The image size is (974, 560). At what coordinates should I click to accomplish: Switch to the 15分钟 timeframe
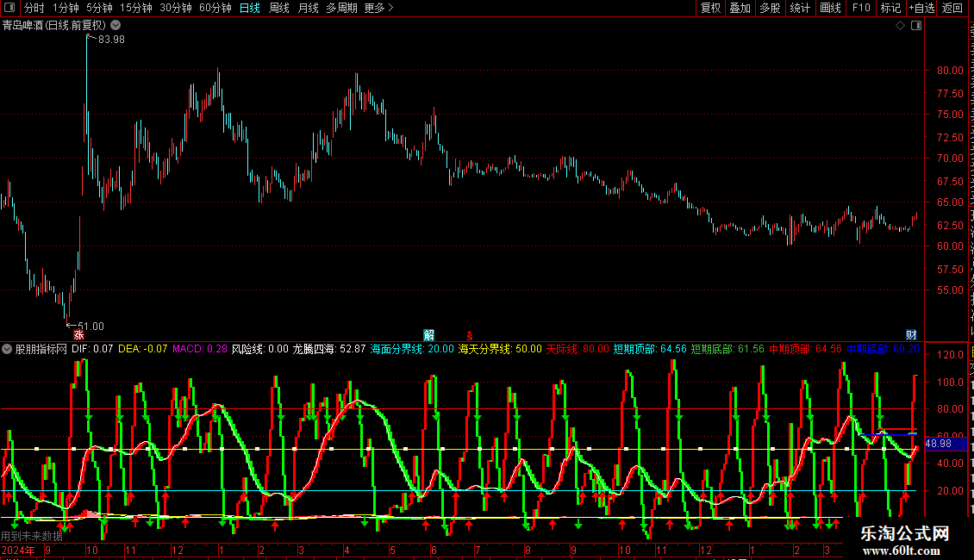(136, 8)
